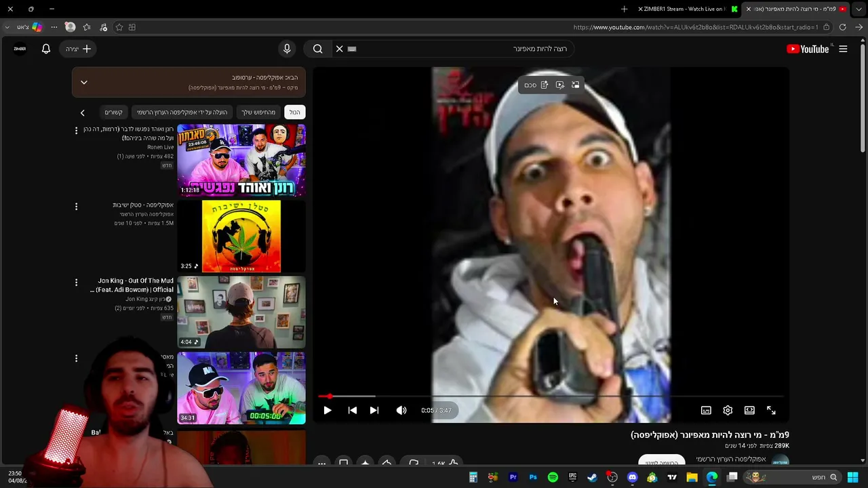Clear the search box text
868x488 pixels.
click(x=340, y=49)
